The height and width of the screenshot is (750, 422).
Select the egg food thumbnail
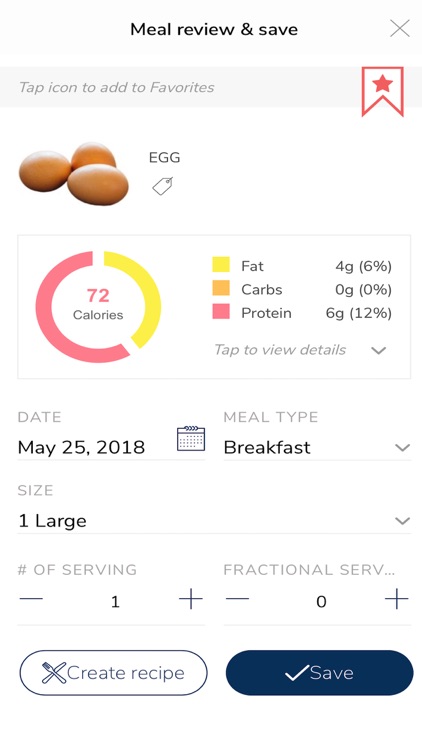[x=74, y=174]
